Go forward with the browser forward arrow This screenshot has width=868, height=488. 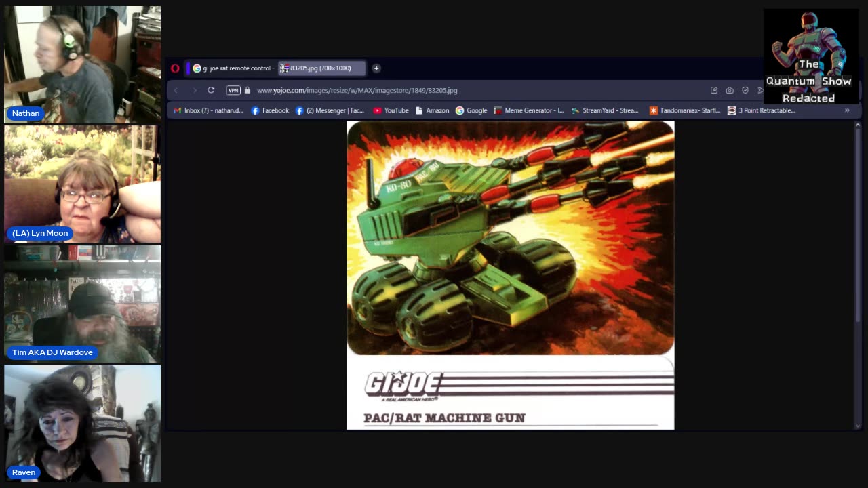pos(194,90)
